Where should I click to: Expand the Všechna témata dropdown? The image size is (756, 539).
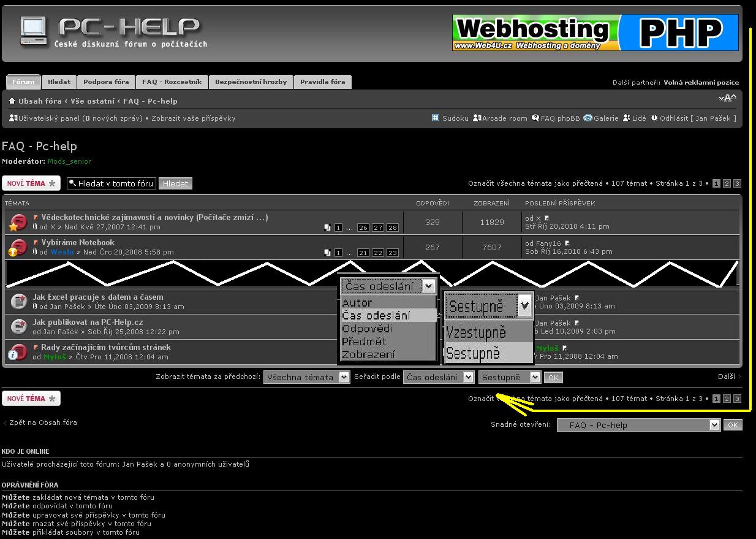tap(306, 378)
